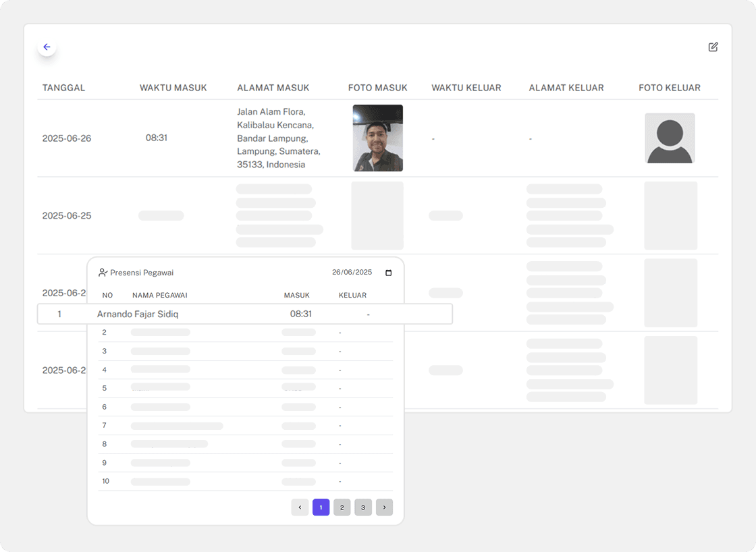The width and height of the screenshot is (756, 552).
Task: Click the back arrow button
Action: (x=47, y=47)
